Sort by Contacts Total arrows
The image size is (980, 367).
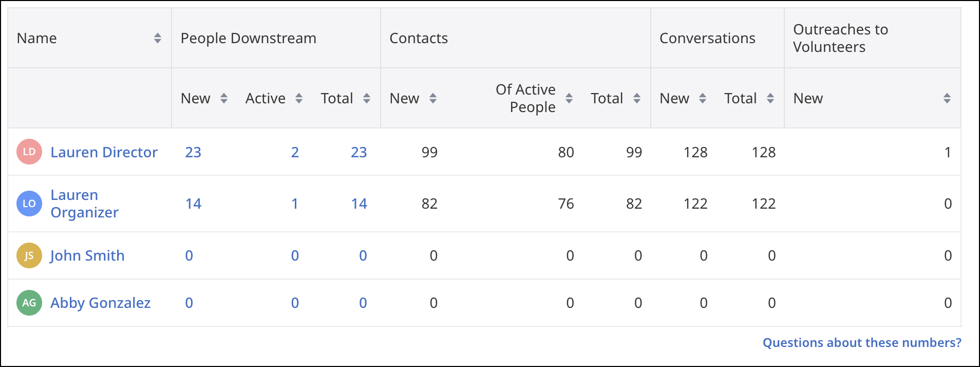pyautogui.click(x=637, y=98)
